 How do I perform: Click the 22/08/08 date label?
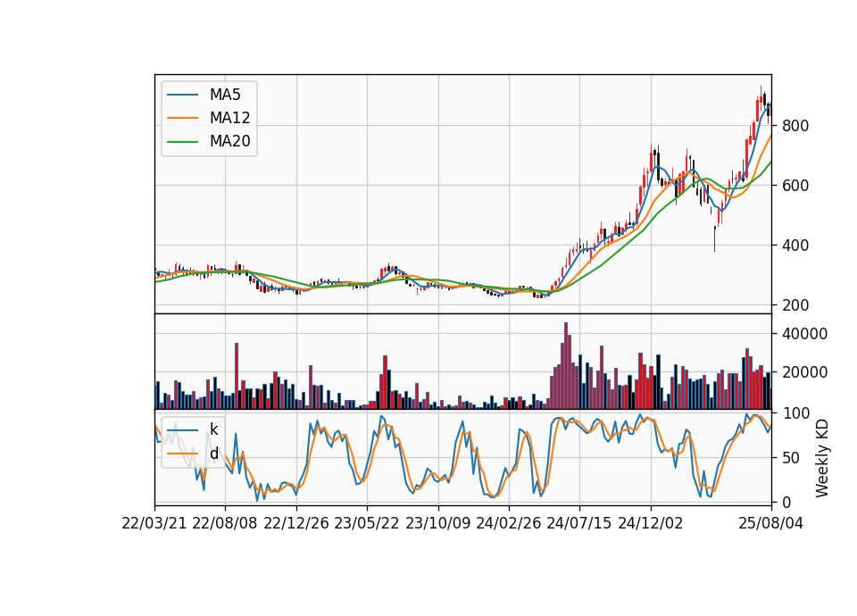tap(225, 524)
